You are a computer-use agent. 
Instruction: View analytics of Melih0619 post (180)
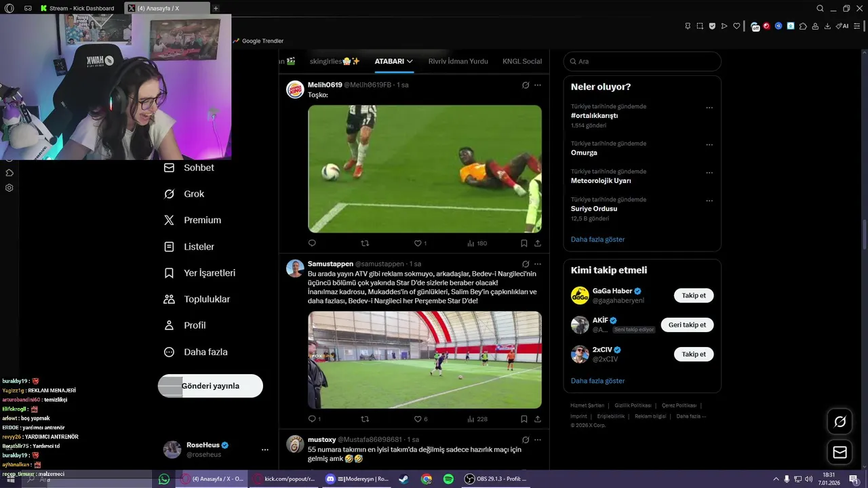point(477,243)
